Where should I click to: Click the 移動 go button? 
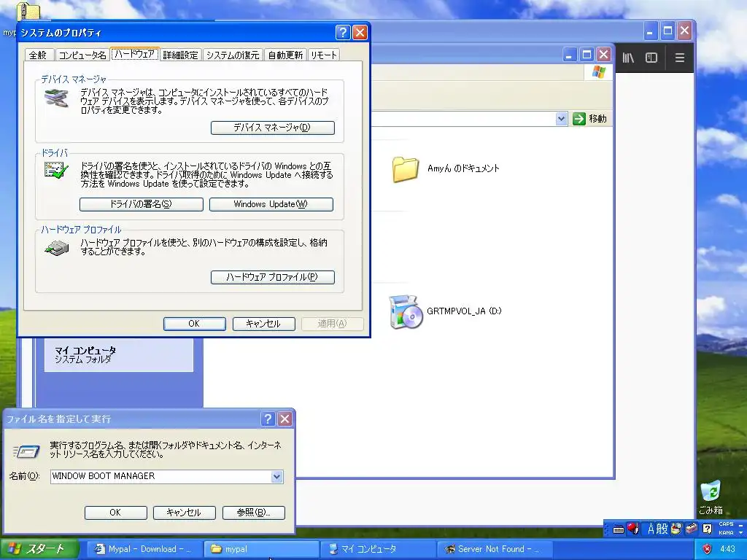point(589,119)
